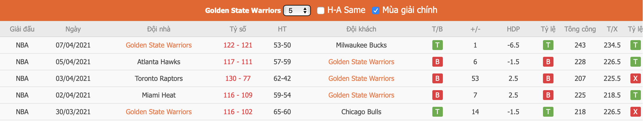The width and height of the screenshot is (644, 121).
Task: Click the Ngày column header
Action: [73, 29]
